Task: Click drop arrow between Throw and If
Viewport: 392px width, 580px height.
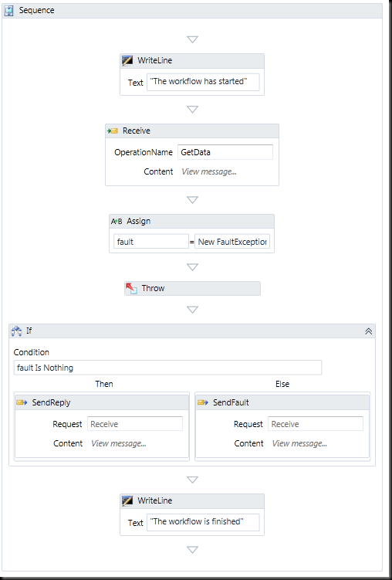Action: (192, 310)
